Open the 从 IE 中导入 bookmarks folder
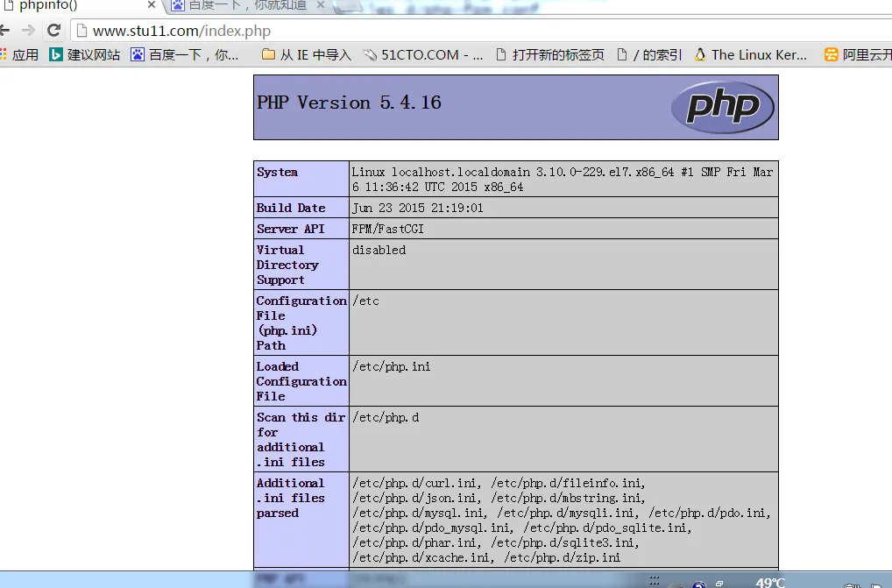The image size is (892, 588). (307, 54)
